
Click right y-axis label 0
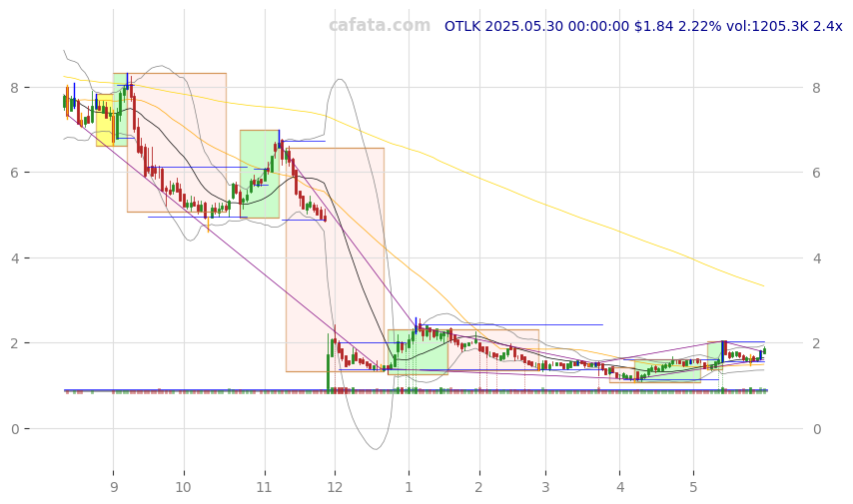[x=816, y=429]
